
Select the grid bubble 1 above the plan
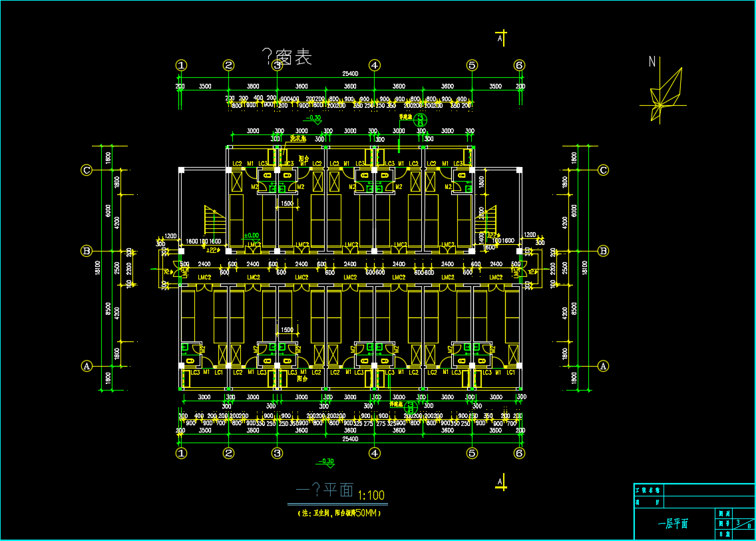click(181, 65)
